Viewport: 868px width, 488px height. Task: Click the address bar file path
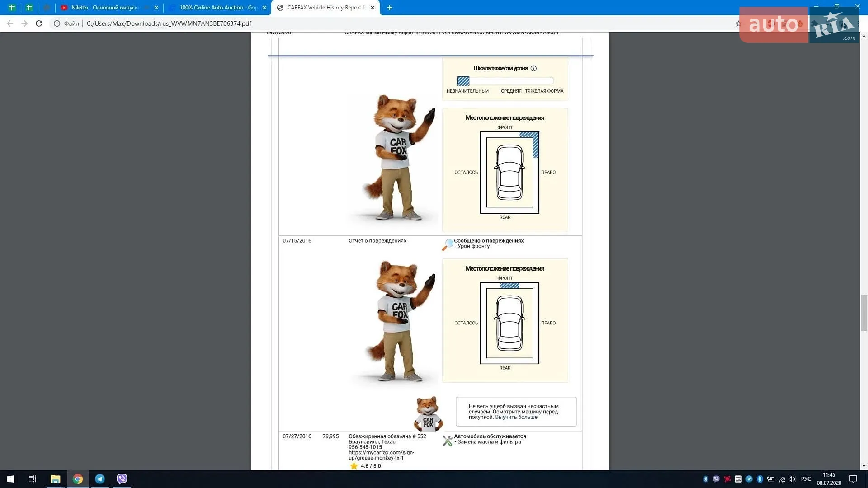point(169,23)
